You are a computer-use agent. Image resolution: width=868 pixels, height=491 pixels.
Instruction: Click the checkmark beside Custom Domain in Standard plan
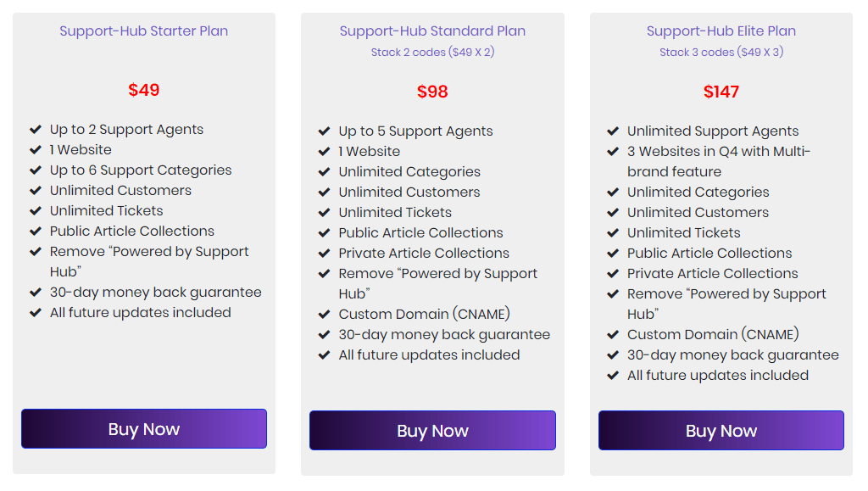325,314
